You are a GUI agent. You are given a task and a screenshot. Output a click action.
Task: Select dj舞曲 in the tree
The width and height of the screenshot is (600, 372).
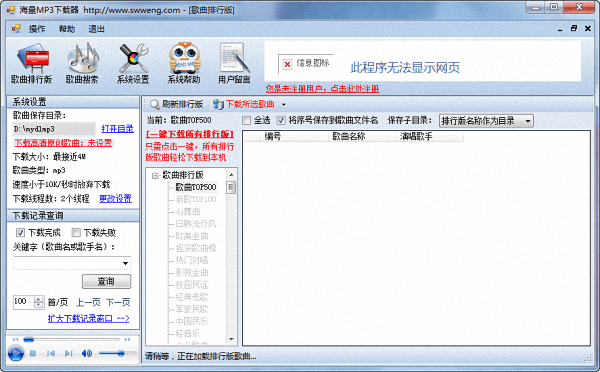[188, 212]
